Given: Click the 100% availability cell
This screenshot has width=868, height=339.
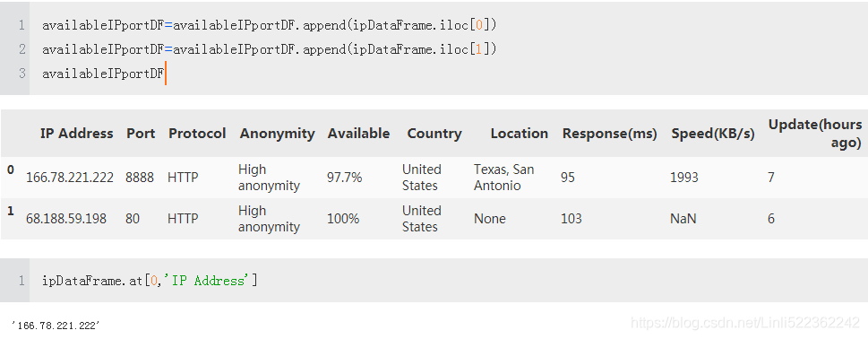Looking at the screenshot, I should coord(343,219).
